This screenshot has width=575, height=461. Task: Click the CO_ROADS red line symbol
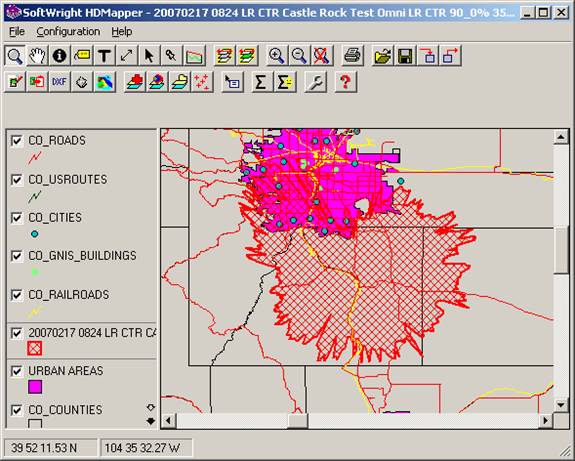[x=35, y=157]
